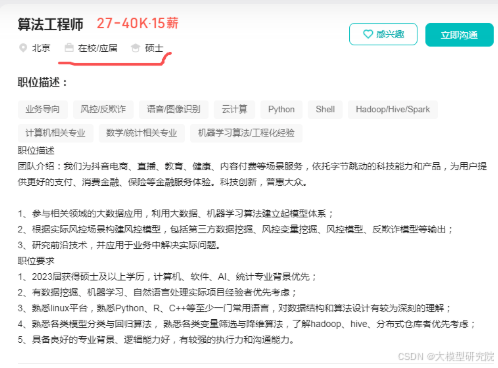Click the 北京 location text

point(41,48)
